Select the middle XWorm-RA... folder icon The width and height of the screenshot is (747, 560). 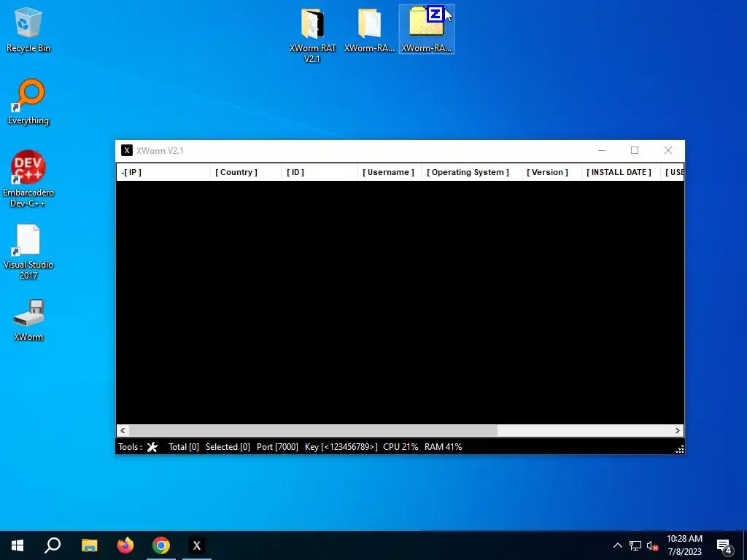(x=369, y=29)
